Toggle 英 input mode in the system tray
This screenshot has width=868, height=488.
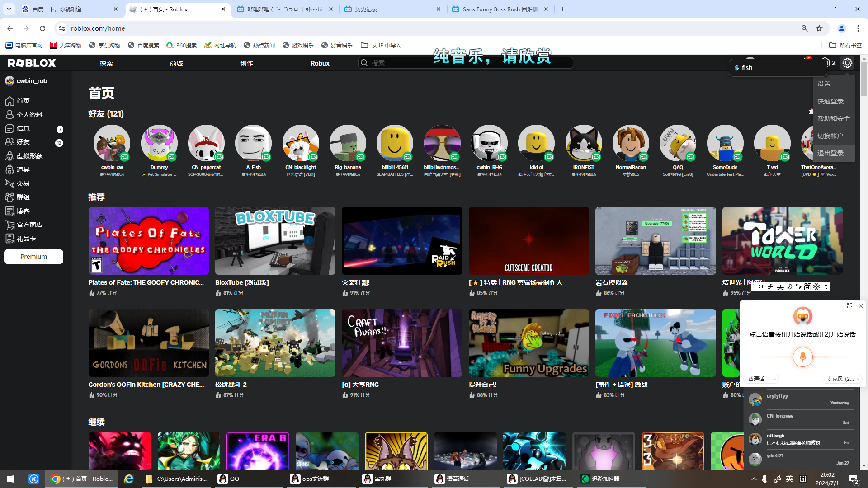[x=789, y=479]
